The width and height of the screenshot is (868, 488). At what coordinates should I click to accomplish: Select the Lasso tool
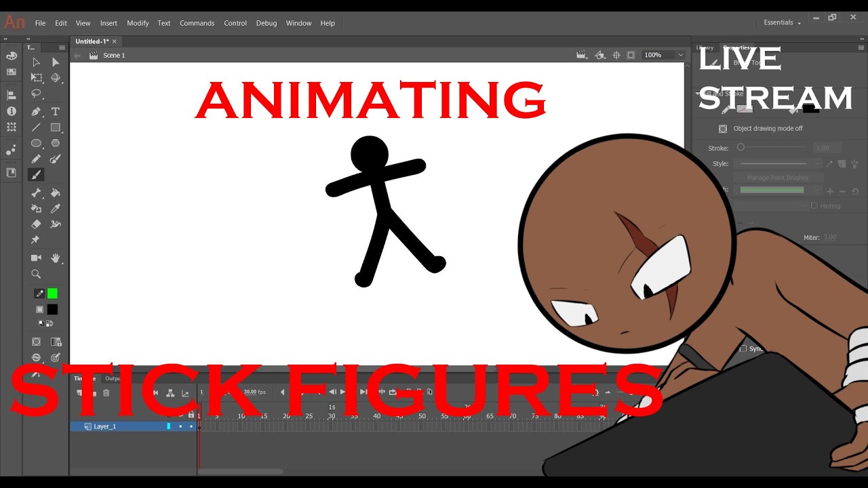36,94
